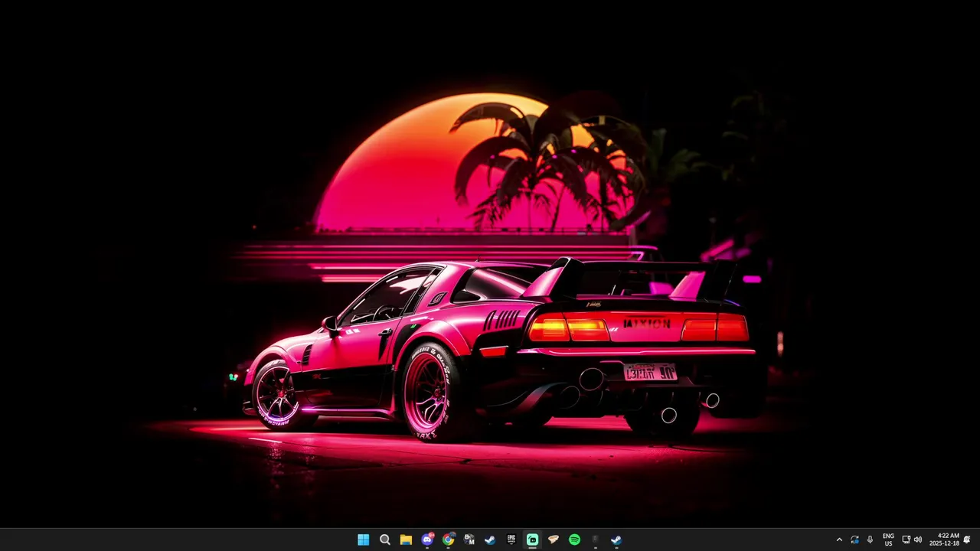Open network status in system tray

point(906,540)
